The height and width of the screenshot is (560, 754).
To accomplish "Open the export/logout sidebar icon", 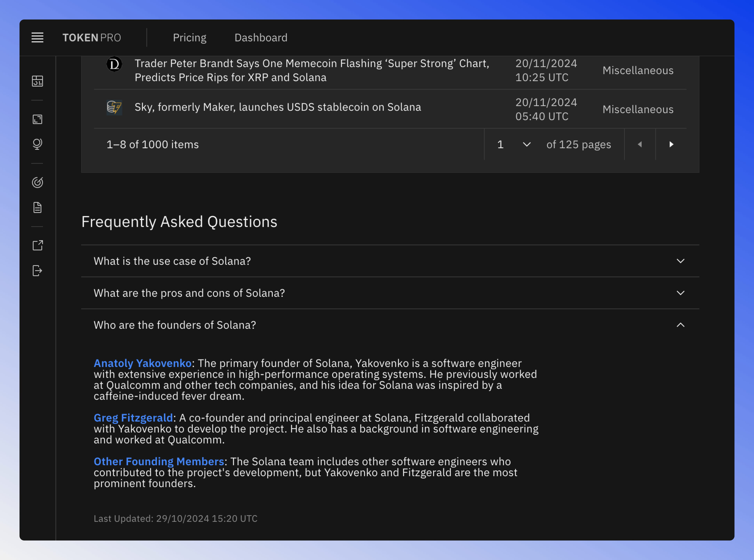I will click(38, 271).
